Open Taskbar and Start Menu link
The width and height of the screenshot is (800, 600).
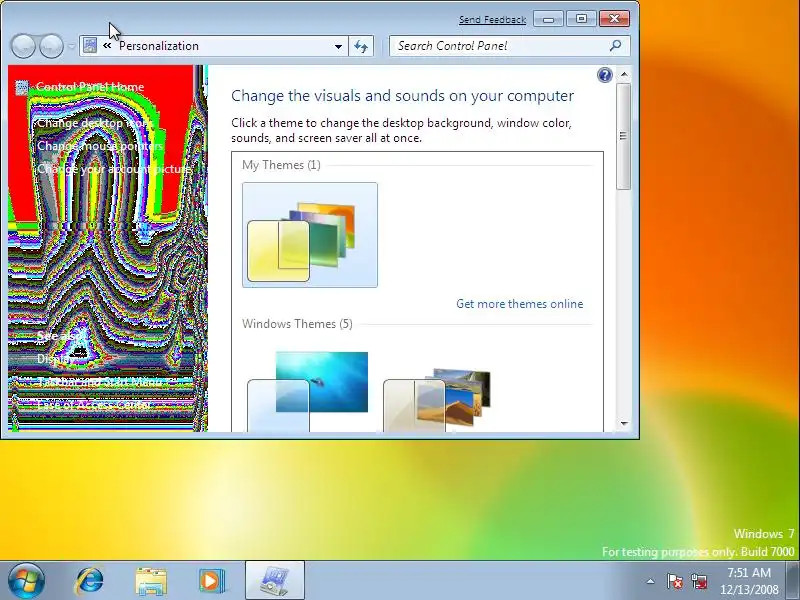(x=99, y=382)
